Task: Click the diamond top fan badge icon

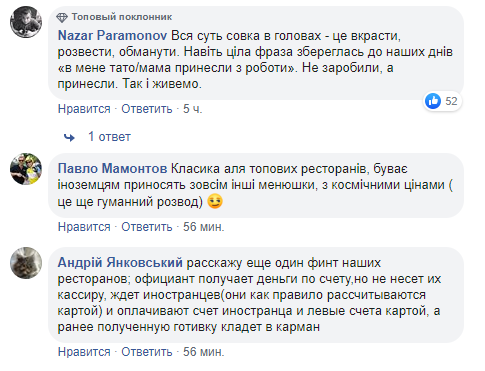Action: (x=62, y=17)
